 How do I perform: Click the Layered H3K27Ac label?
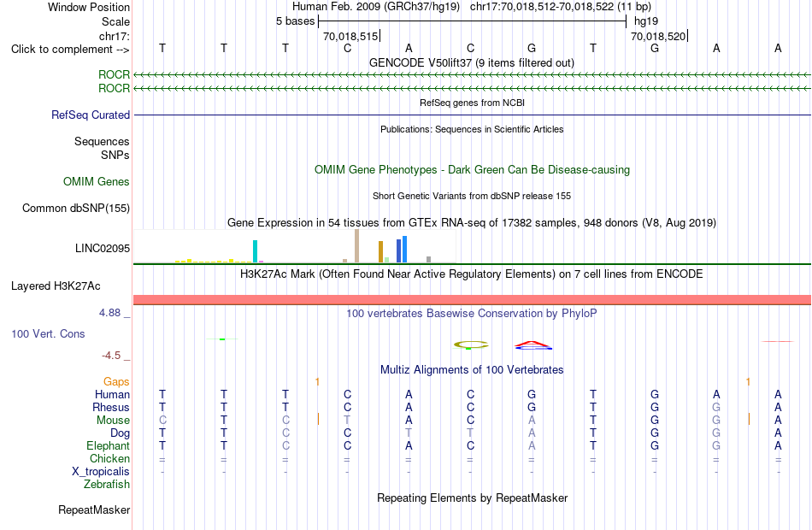click(x=56, y=286)
